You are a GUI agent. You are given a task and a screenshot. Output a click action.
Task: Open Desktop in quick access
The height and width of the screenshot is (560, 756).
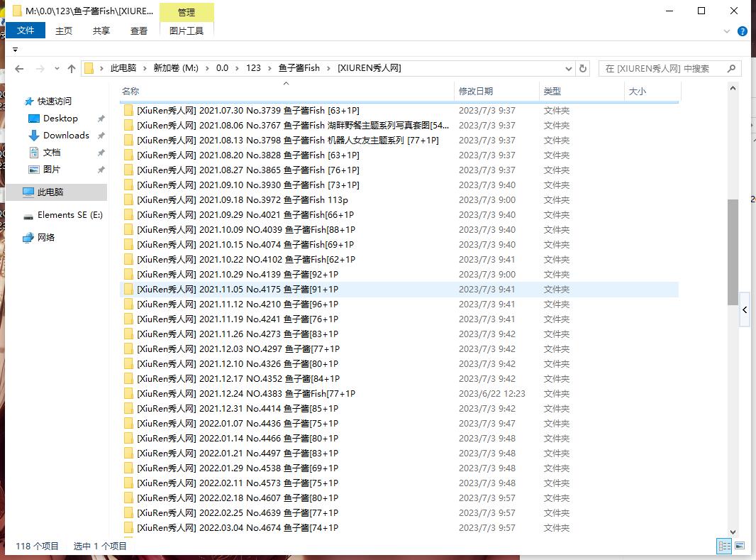(x=60, y=118)
